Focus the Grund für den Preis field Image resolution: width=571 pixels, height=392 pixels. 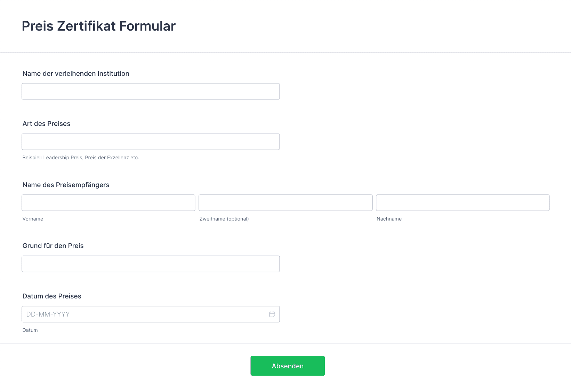click(x=151, y=264)
